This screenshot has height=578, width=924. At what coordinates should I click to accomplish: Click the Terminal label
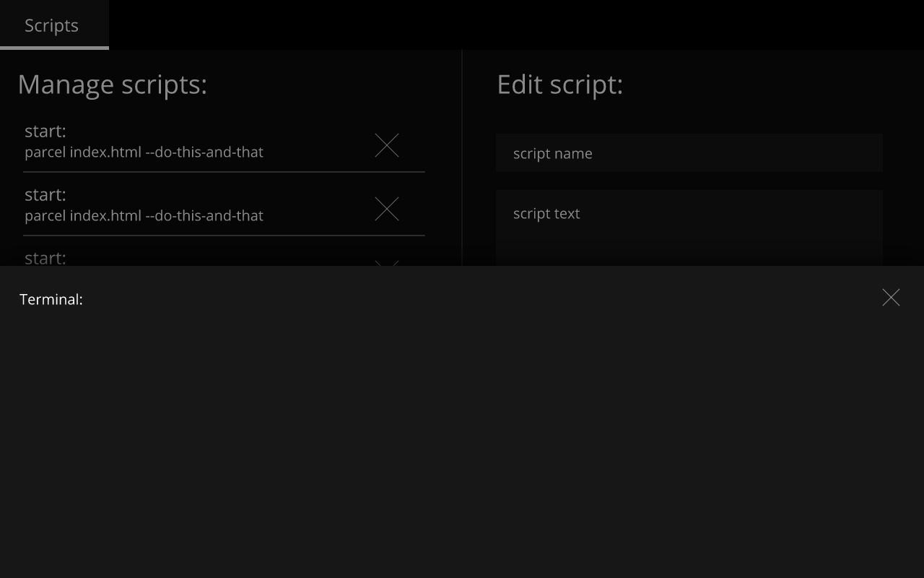tap(51, 298)
